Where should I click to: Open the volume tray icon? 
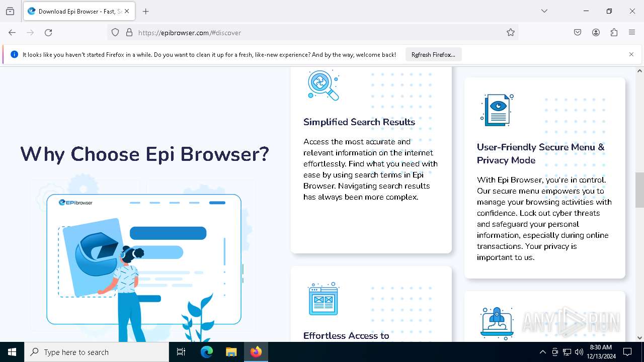[579, 352]
